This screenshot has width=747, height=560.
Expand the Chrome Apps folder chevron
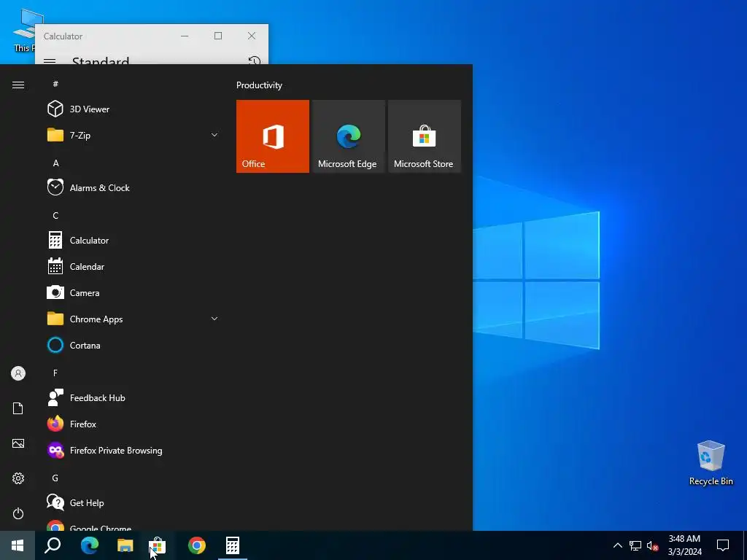pos(214,319)
